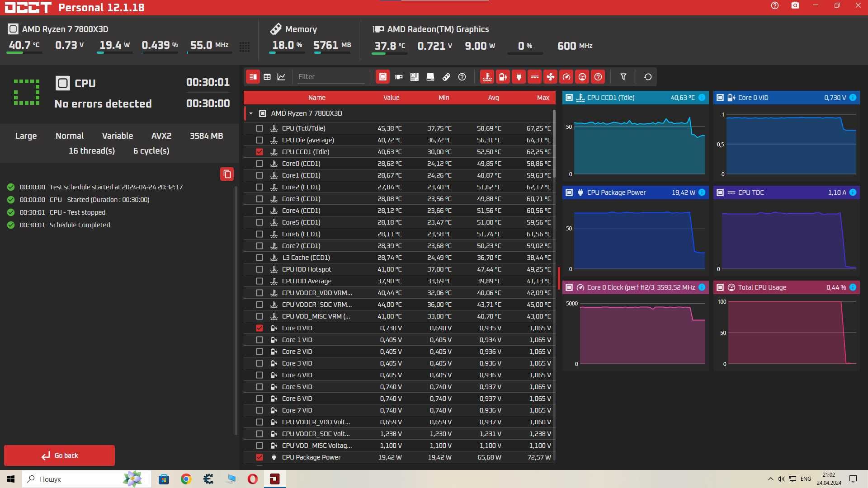
Task: Take a screenshot with the camera icon
Action: tap(795, 5)
